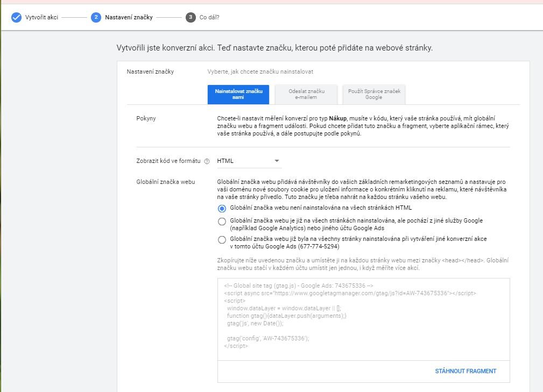The height and width of the screenshot is (392, 543).
Task: Click the 'Zobrazit kód ve formátu' label
Action: (x=168, y=161)
